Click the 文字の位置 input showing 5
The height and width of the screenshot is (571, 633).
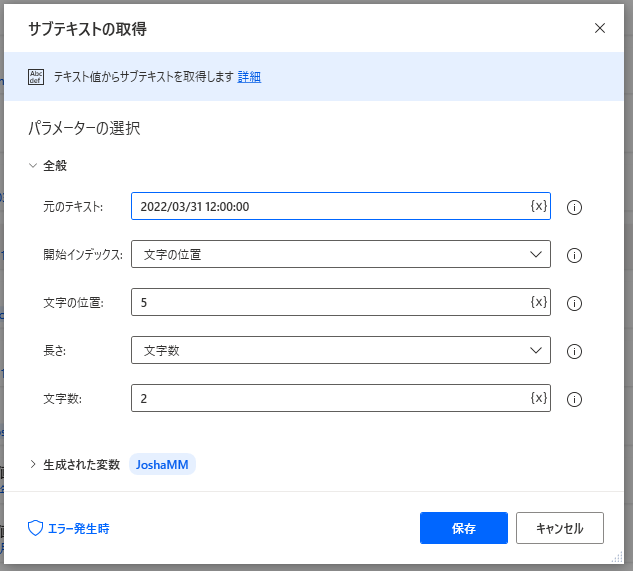(330, 303)
